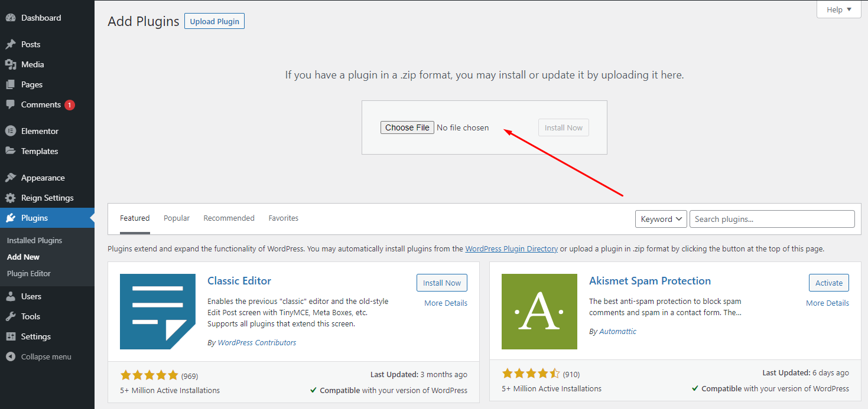Click the disabled Install Now upload button
This screenshot has width=868, height=409.
(564, 127)
